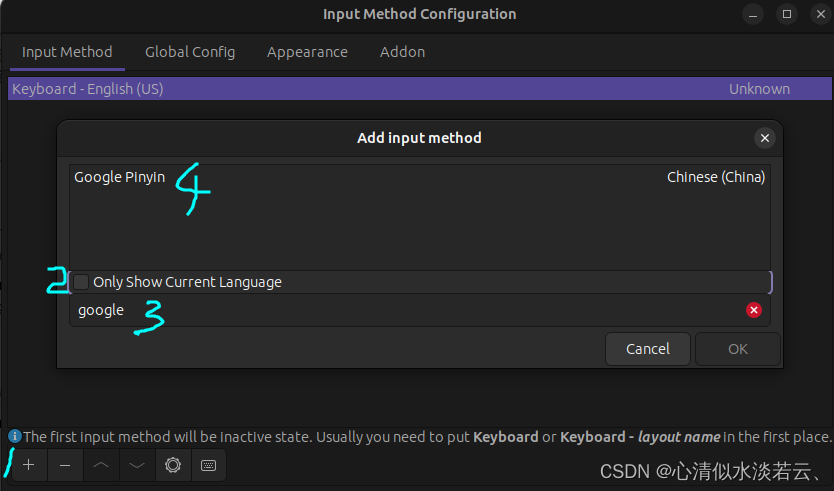Switch to the Appearance tab
The height and width of the screenshot is (491, 834).
click(307, 52)
